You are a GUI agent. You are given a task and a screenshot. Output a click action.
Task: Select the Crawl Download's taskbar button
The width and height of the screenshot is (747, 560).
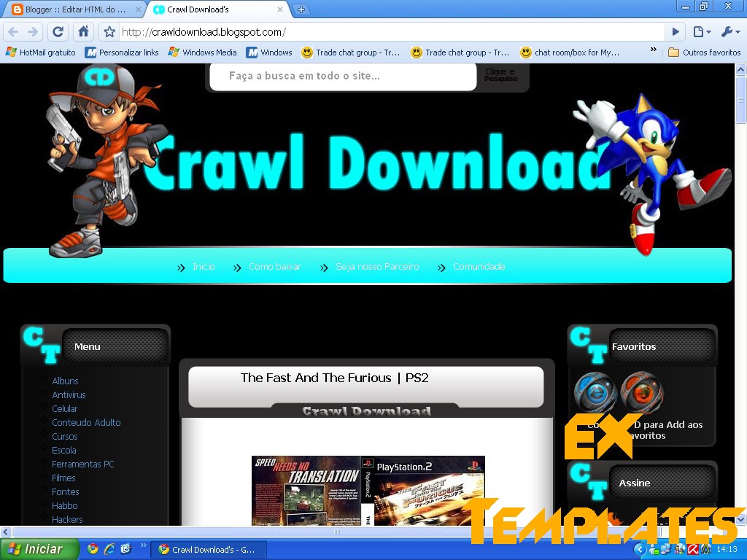(x=209, y=550)
